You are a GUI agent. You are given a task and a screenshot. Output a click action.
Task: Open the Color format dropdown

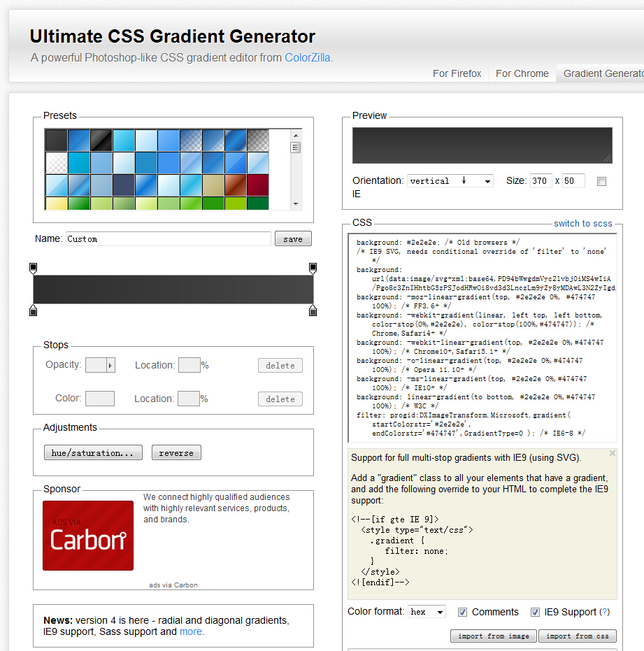[x=427, y=612]
